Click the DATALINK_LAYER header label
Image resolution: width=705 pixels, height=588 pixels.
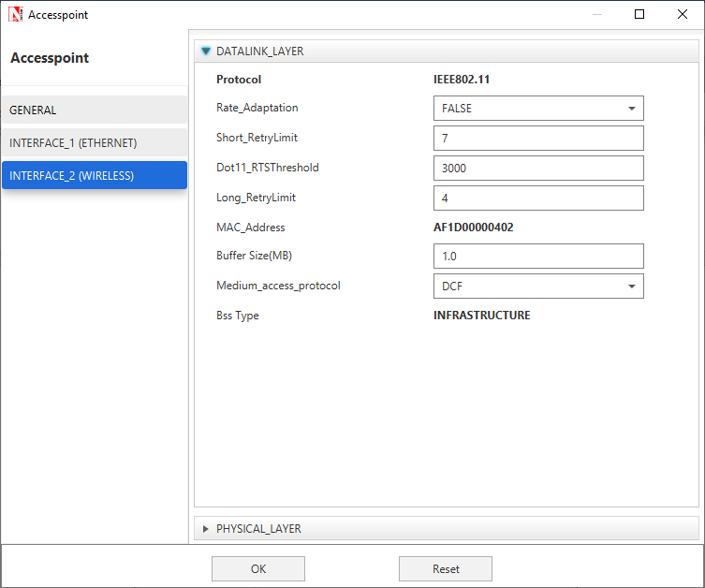point(259,51)
